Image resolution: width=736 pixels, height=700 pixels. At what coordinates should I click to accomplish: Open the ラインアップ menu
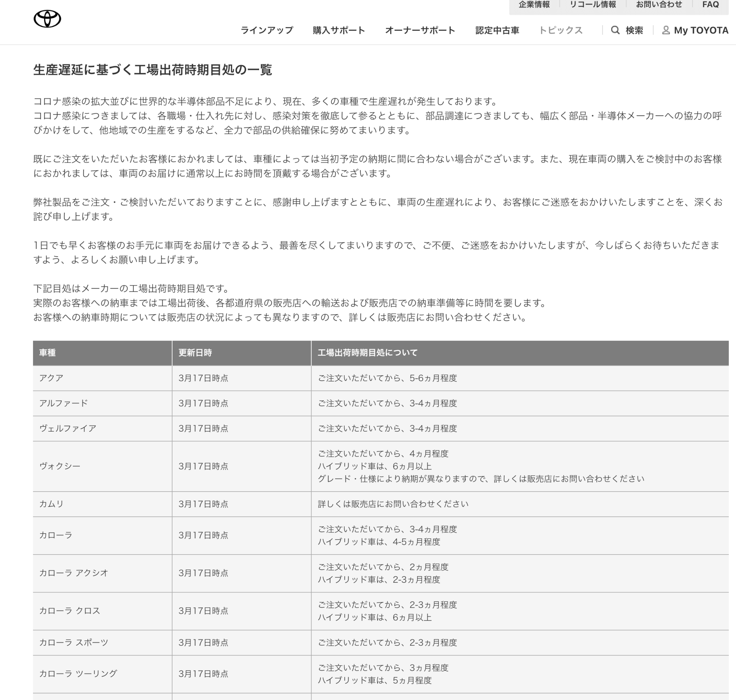point(267,30)
